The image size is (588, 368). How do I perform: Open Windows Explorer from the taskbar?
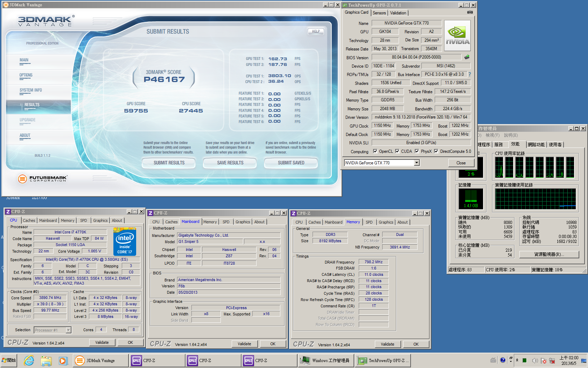(46, 360)
